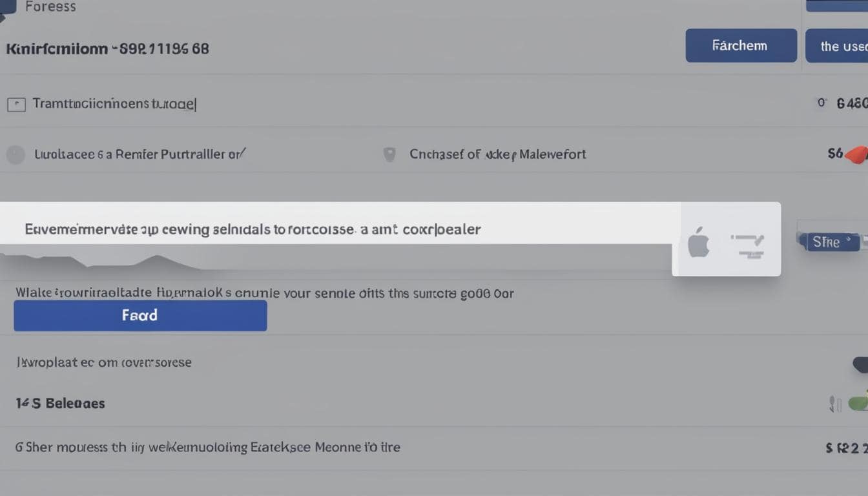Select the Foress menu item at top left
This screenshot has height=496, width=868.
click(50, 7)
